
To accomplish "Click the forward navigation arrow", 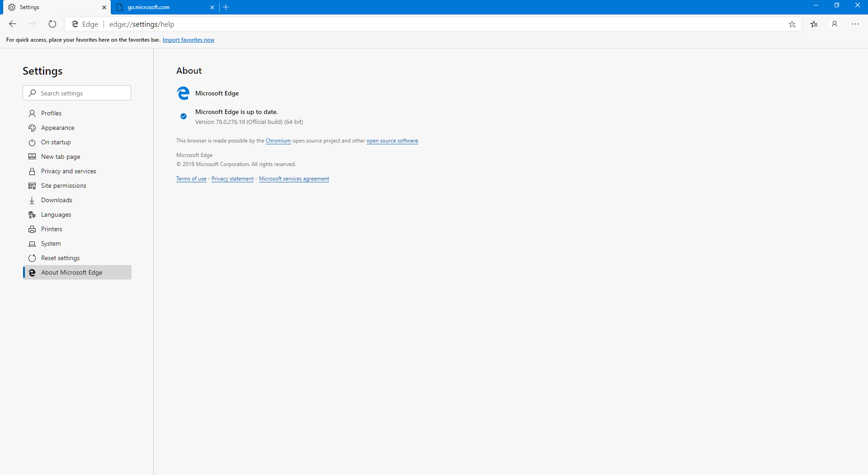I will 33,24.
